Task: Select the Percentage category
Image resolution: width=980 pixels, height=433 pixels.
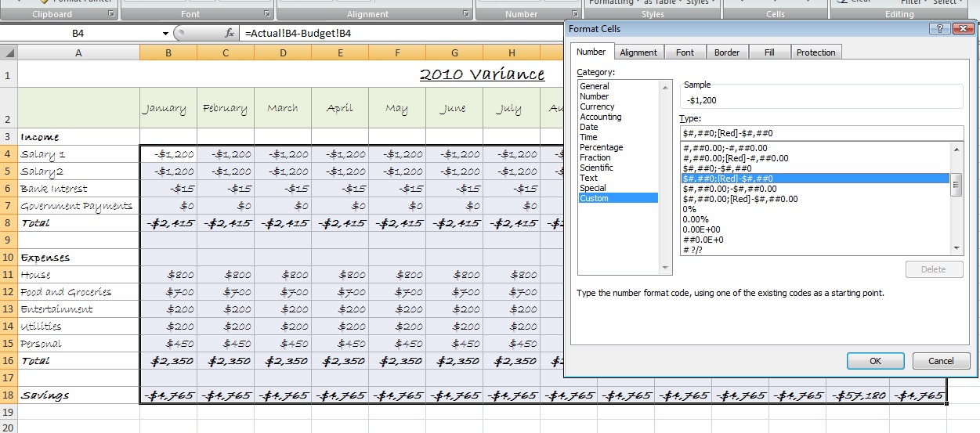Action: [x=601, y=147]
